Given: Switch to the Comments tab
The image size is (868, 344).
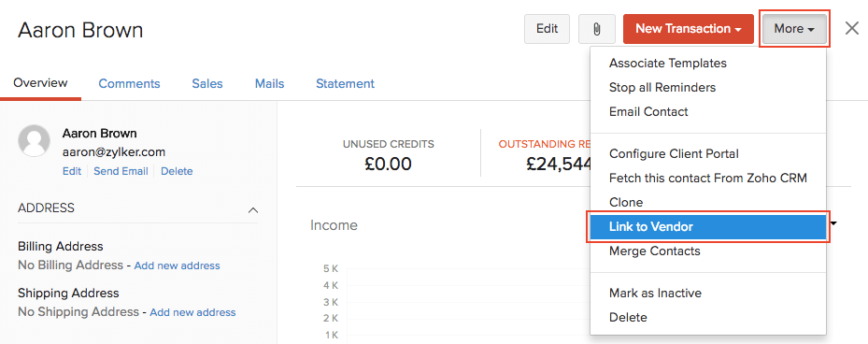Looking at the screenshot, I should 129,83.
